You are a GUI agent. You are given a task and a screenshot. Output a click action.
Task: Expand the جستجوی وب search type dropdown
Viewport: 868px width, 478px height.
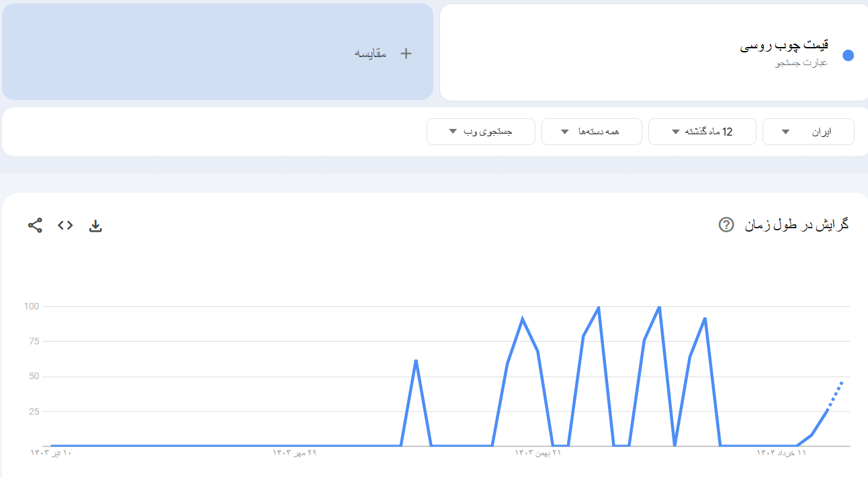pos(480,132)
